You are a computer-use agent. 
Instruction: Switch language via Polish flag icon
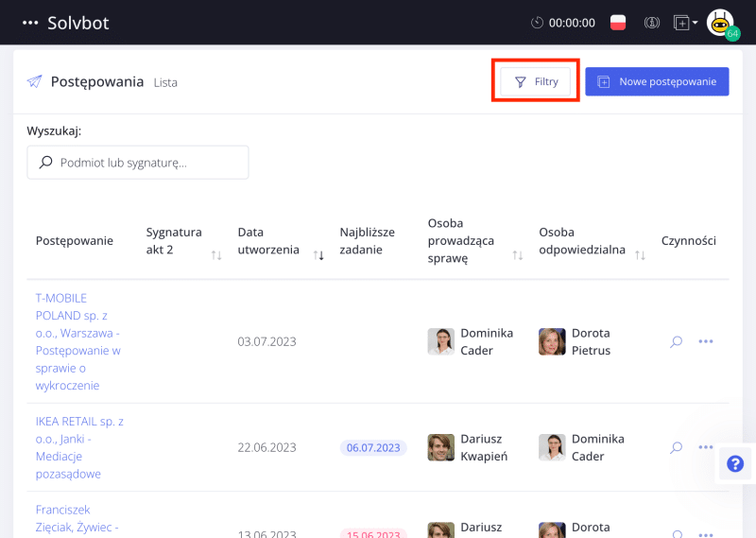[x=618, y=23]
